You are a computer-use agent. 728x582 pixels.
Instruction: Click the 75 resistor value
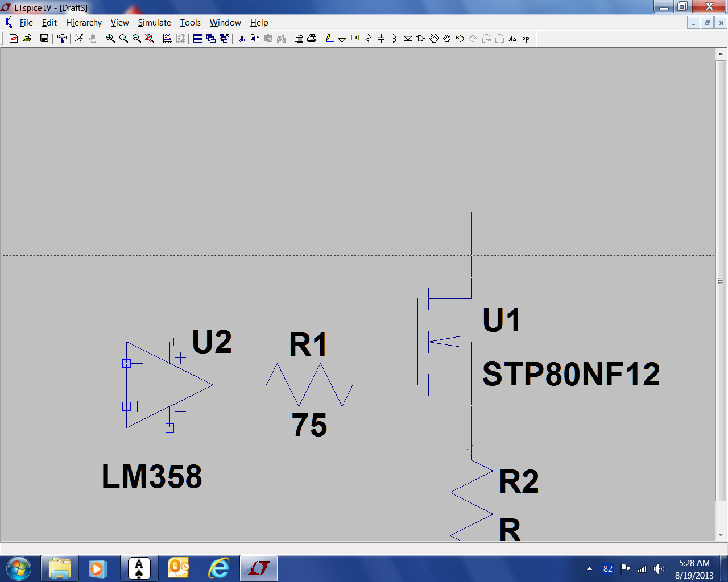tap(309, 425)
